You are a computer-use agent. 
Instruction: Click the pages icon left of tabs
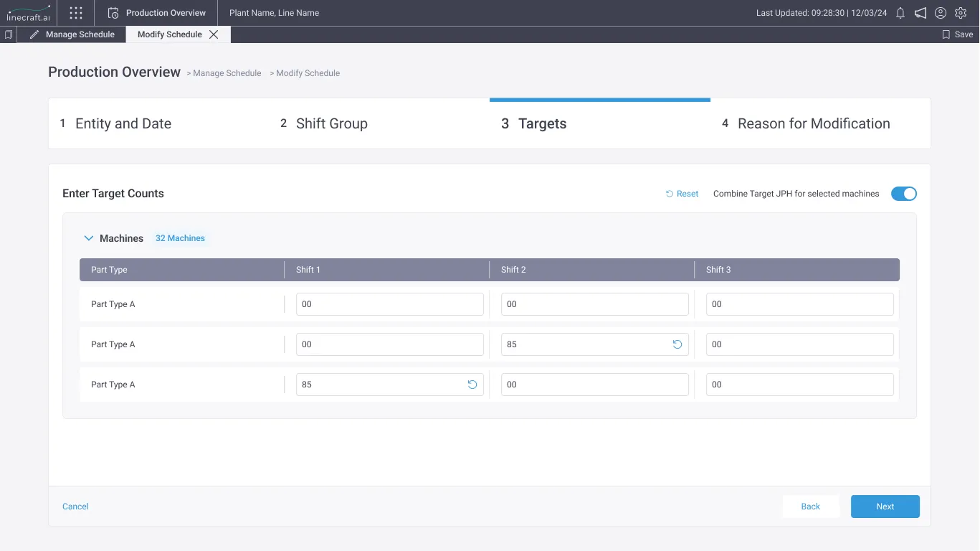9,34
